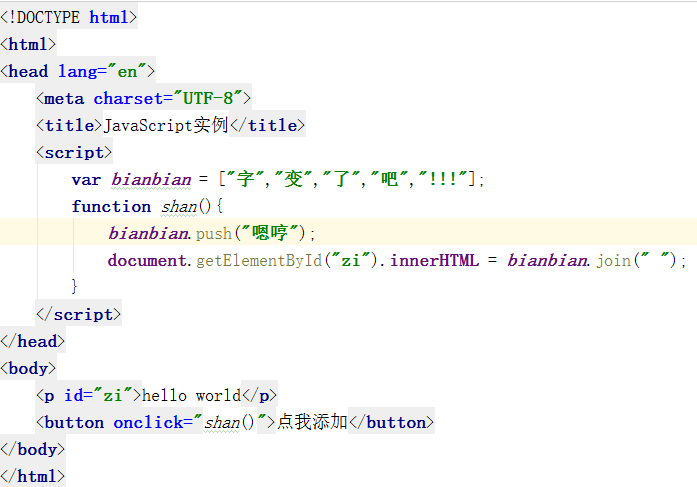This screenshot has width=697, height=487.
Task: Click the join method call
Action: [x=613, y=260]
